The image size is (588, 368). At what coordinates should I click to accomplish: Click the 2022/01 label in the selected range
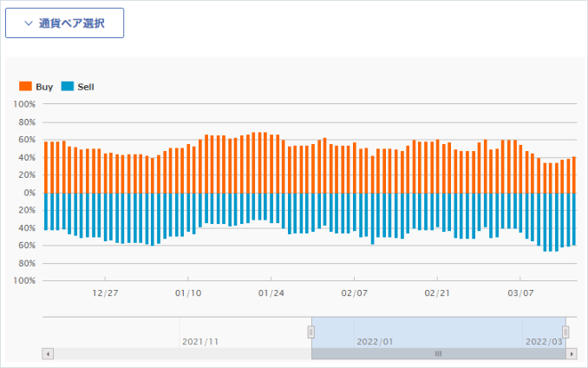tap(375, 341)
